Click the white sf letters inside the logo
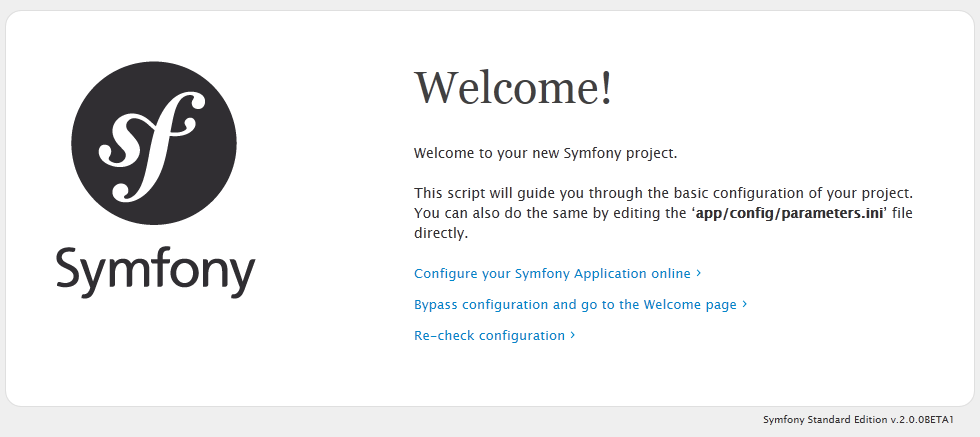Screen dimensions: 980x437 152,147
